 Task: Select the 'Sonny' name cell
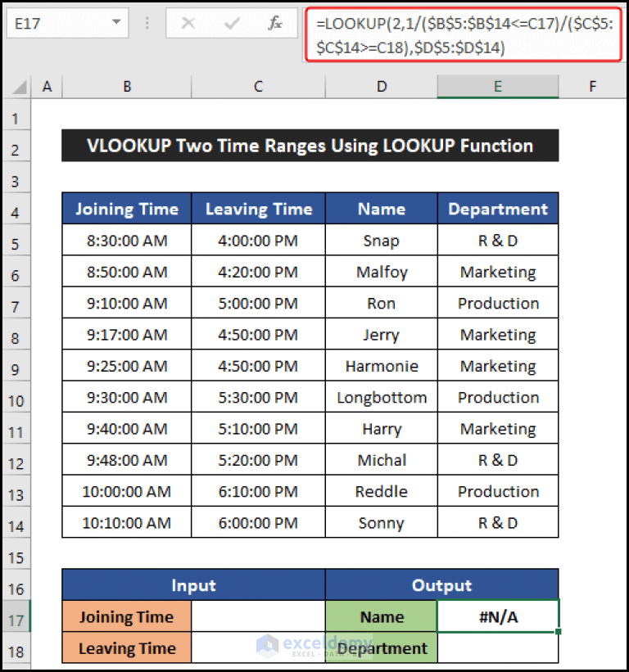point(381,522)
